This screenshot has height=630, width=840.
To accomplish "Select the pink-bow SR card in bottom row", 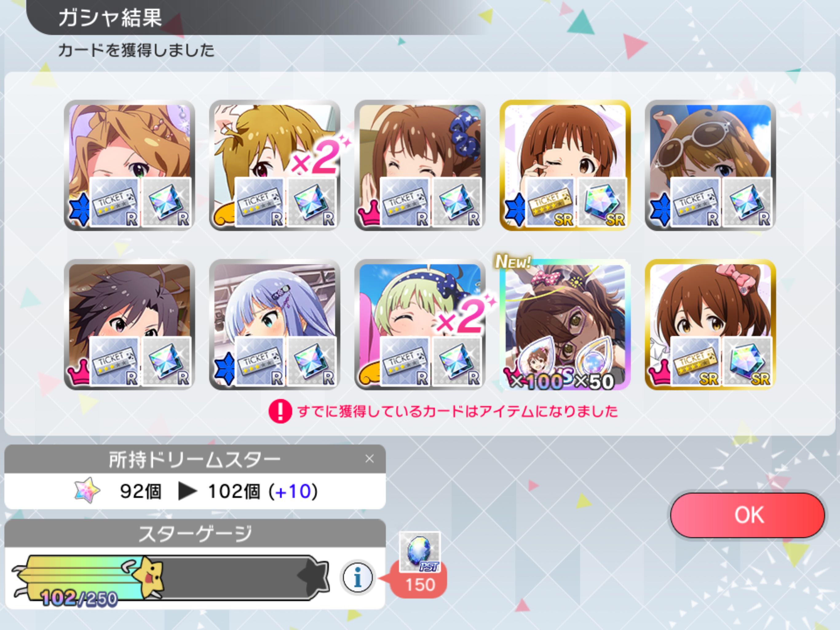I will [710, 325].
